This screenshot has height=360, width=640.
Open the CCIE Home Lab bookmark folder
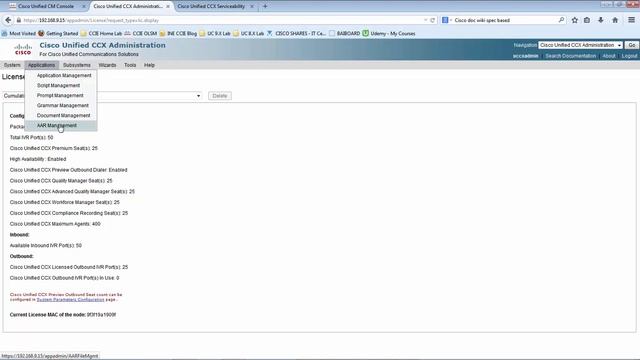point(101,33)
